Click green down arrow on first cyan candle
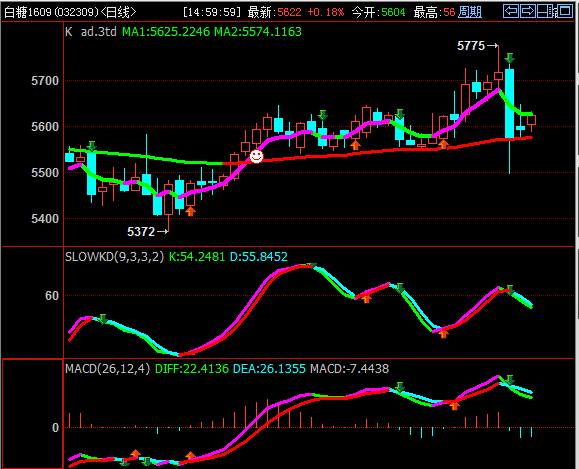Screen dimensions: 579x469 coord(92,146)
